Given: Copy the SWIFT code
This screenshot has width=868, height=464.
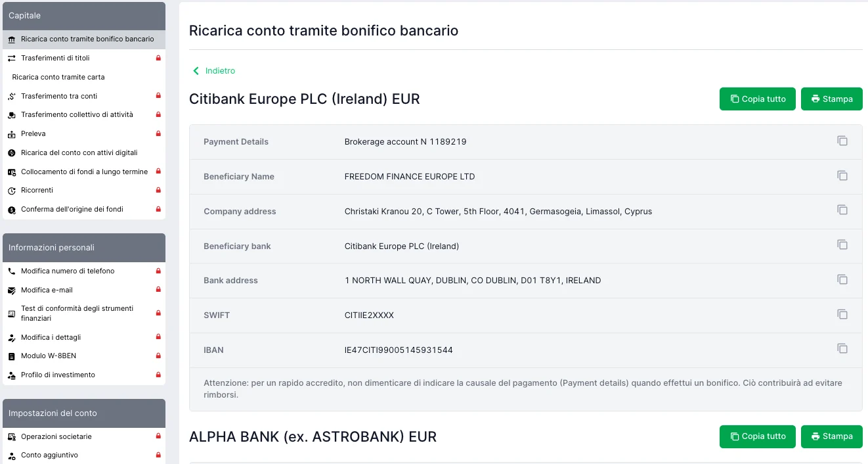Looking at the screenshot, I should [842, 314].
